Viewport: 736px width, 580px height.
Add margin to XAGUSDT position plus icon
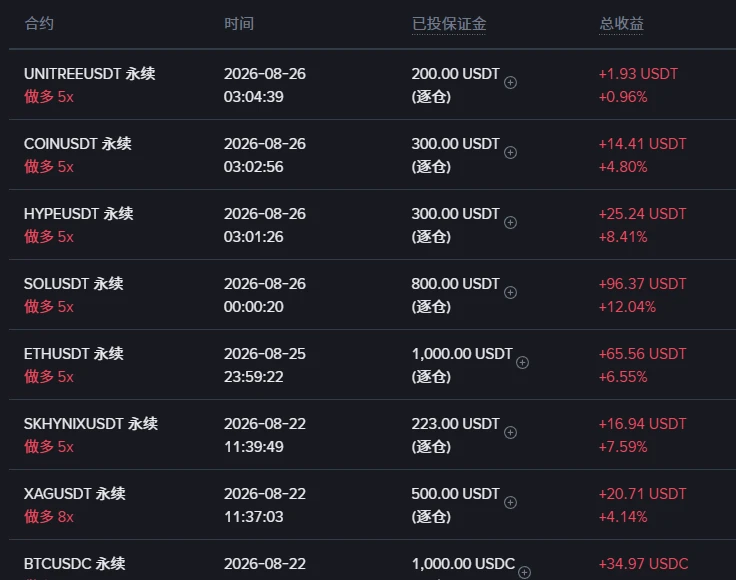pyautogui.click(x=510, y=503)
